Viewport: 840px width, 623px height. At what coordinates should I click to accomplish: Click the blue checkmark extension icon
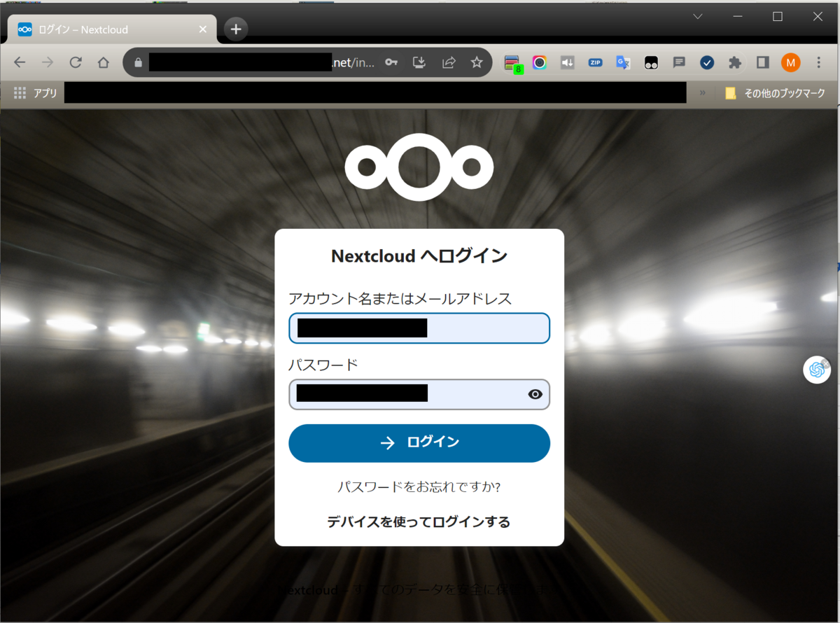click(707, 62)
